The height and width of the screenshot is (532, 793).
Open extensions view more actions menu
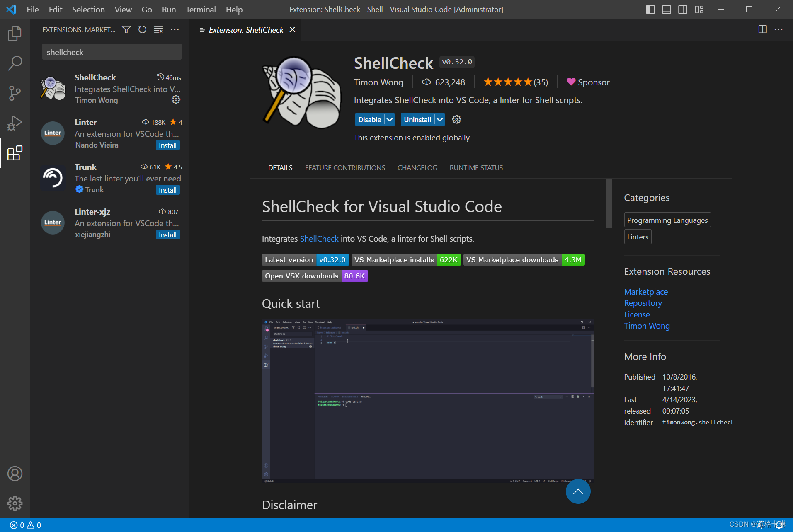point(175,29)
